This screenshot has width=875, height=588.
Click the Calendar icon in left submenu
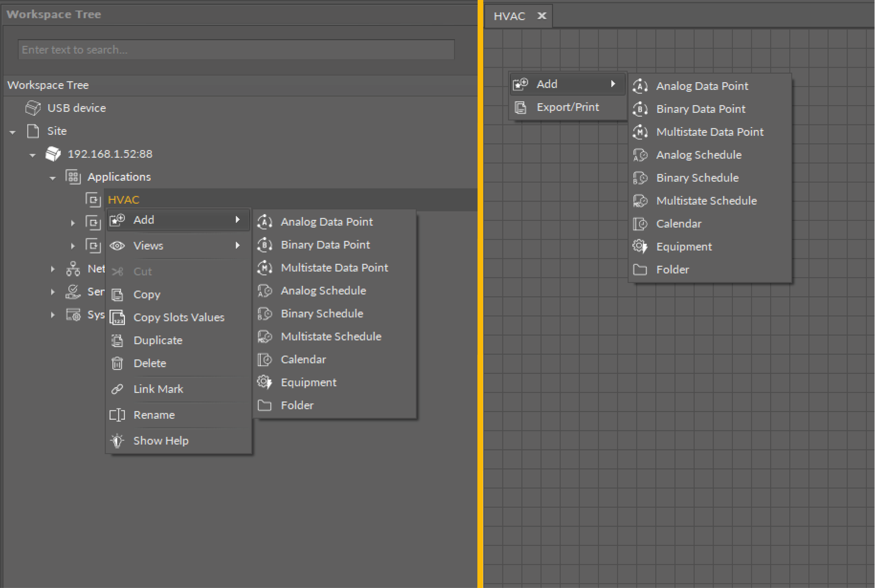[x=265, y=360]
